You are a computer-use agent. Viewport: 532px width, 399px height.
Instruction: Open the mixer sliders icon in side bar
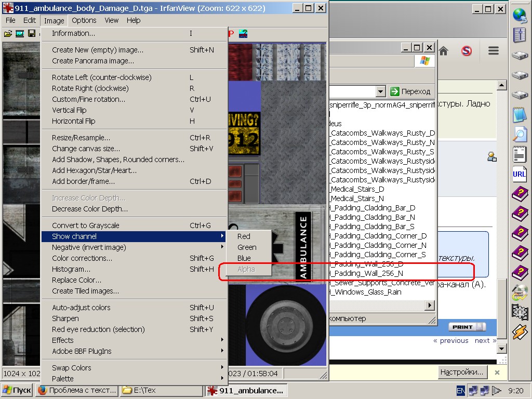pos(520,35)
